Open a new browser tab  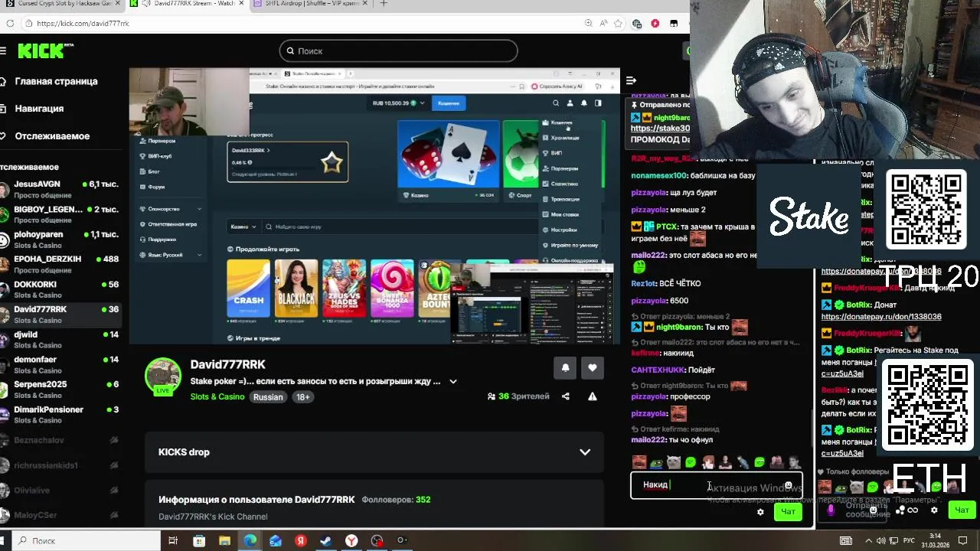[x=384, y=4]
